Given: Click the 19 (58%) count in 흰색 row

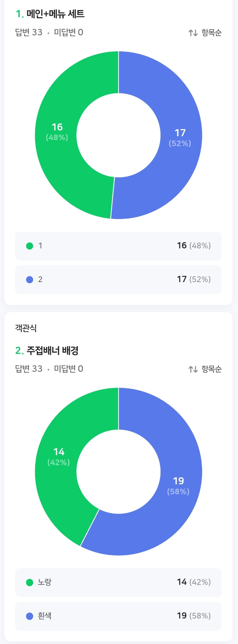Looking at the screenshot, I should pos(194,616).
